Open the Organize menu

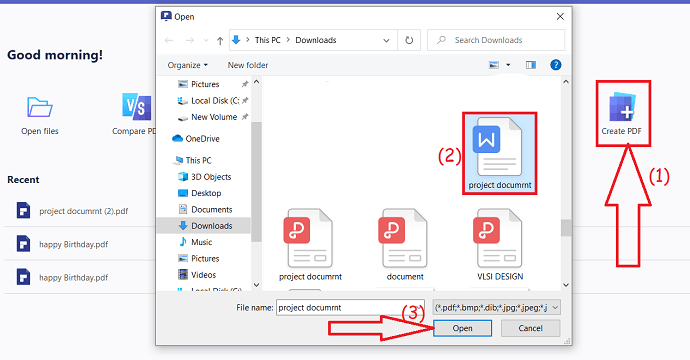[x=187, y=65]
